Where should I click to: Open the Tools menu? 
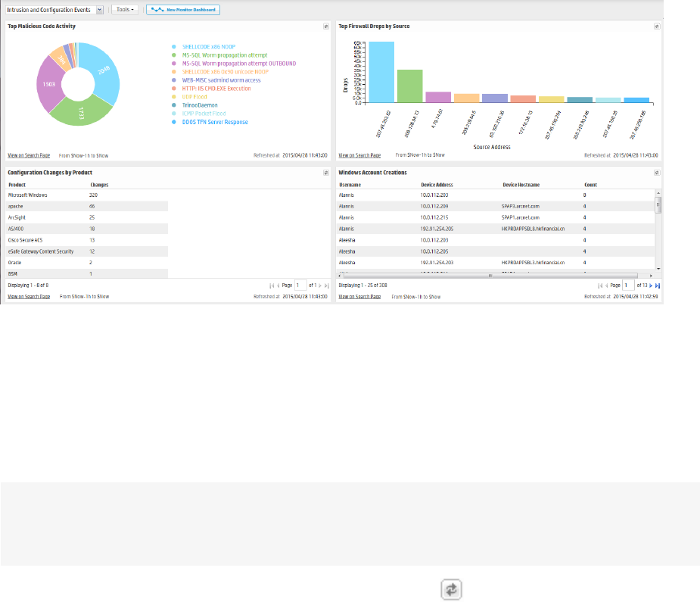point(125,9)
